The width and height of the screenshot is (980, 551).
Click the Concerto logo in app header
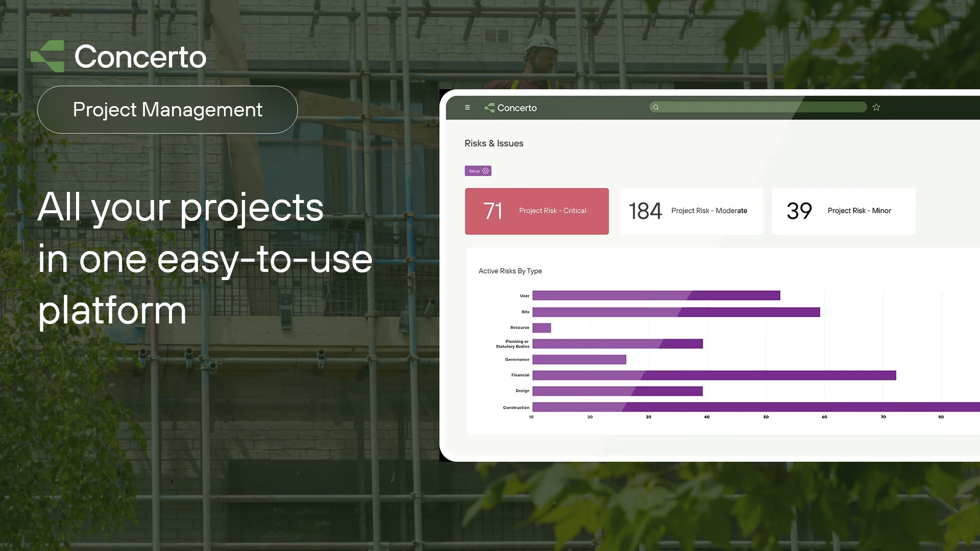click(x=510, y=108)
